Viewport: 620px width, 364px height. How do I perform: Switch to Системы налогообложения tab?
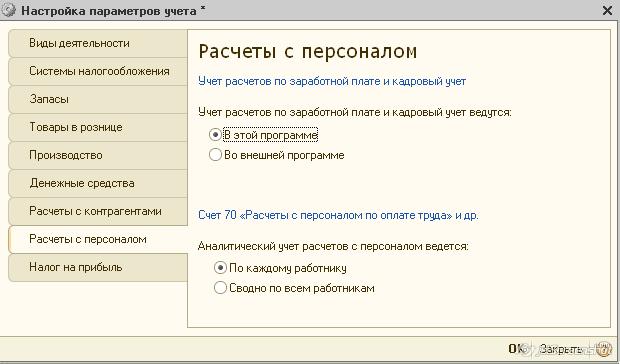coord(98,71)
